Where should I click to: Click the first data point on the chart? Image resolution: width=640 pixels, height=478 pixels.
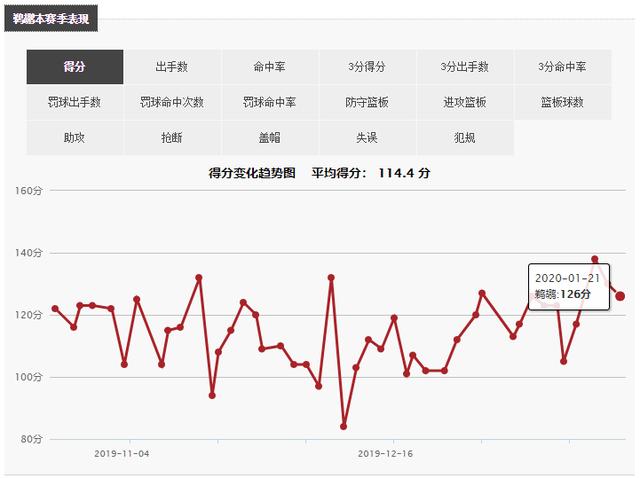pyautogui.click(x=55, y=309)
